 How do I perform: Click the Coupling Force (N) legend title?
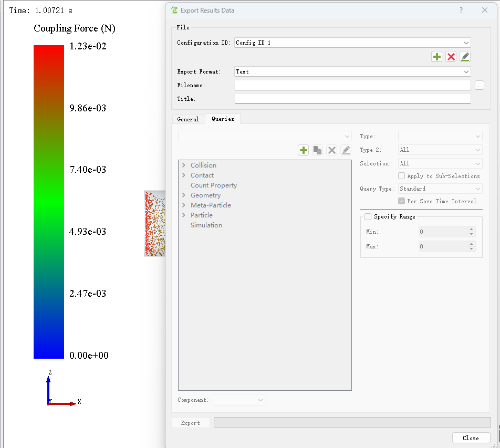click(74, 28)
